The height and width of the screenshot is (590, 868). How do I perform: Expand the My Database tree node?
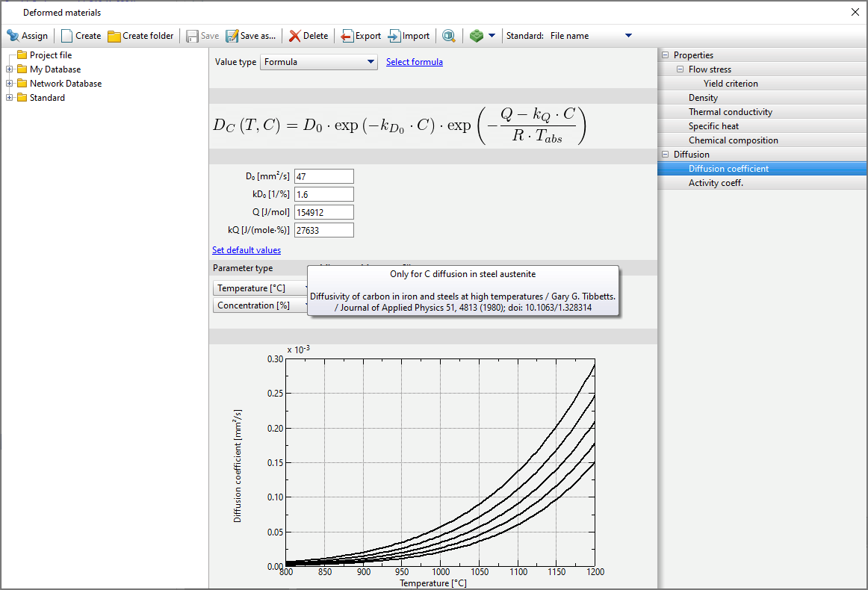(10, 69)
